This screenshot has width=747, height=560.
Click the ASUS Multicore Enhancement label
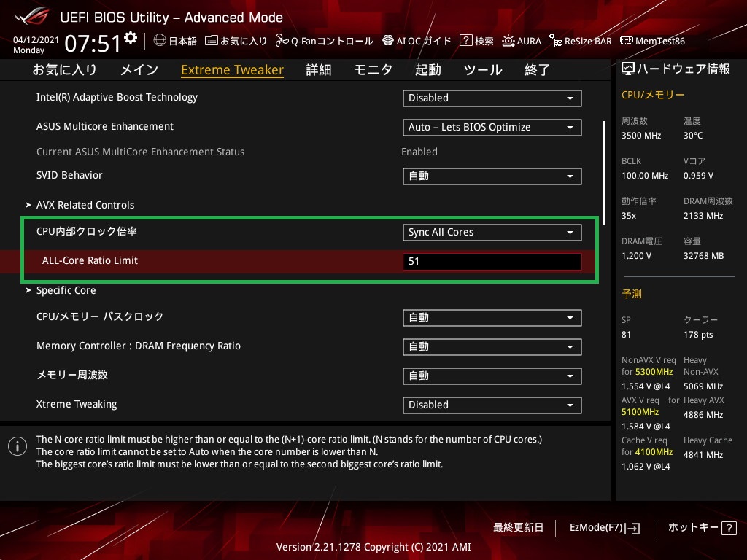105,126
